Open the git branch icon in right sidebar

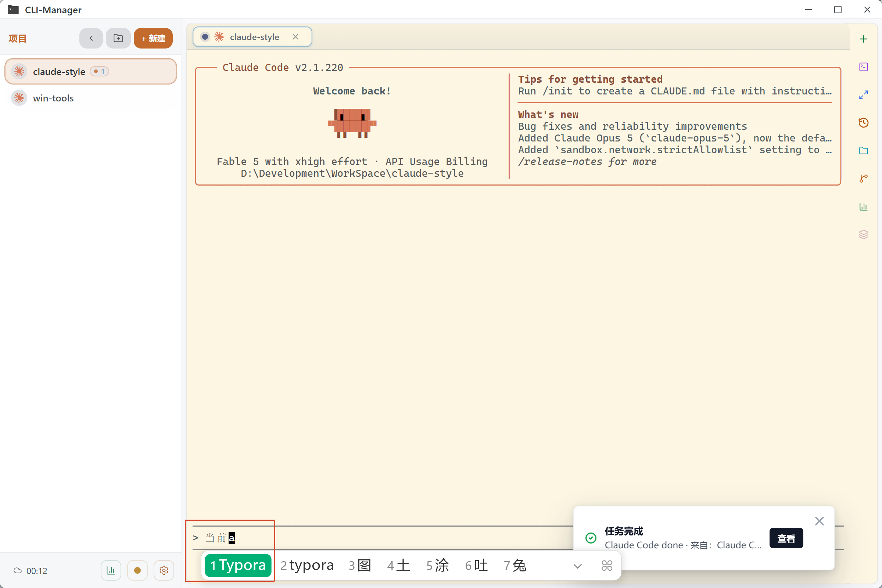click(863, 179)
